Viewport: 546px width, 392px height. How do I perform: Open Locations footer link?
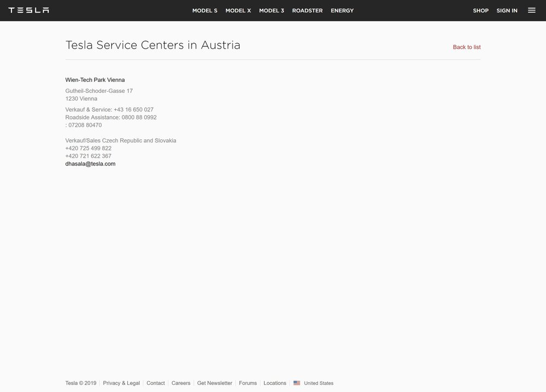coord(275,383)
